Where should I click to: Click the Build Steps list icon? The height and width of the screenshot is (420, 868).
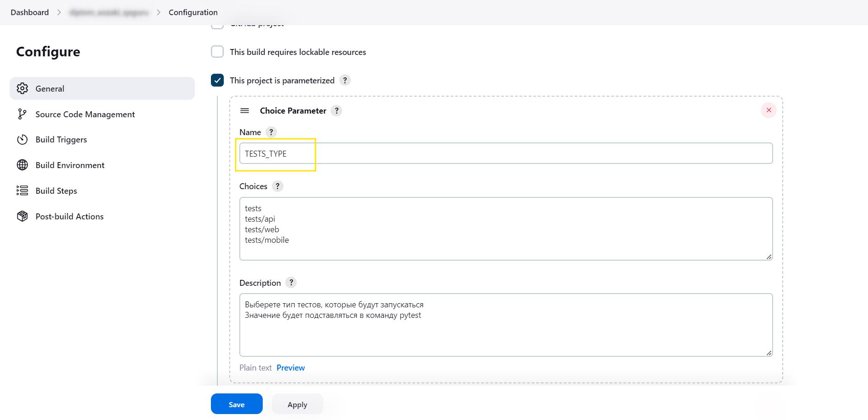tap(22, 191)
